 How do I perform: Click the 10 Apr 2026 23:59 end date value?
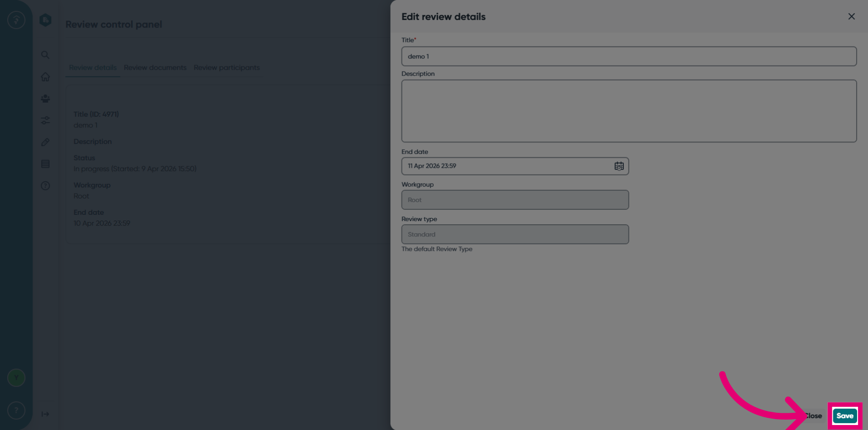click(102, 223)
